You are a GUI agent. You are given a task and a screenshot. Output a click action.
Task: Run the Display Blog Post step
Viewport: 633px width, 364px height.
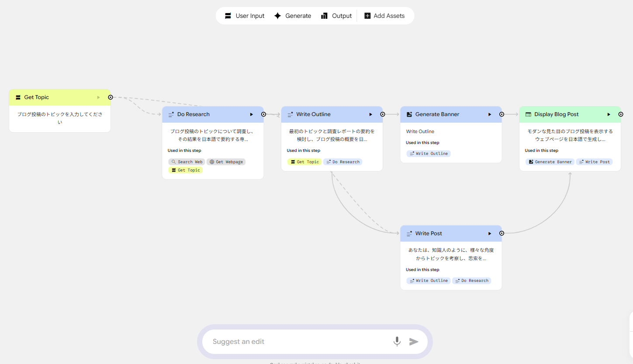click(609, 114)
